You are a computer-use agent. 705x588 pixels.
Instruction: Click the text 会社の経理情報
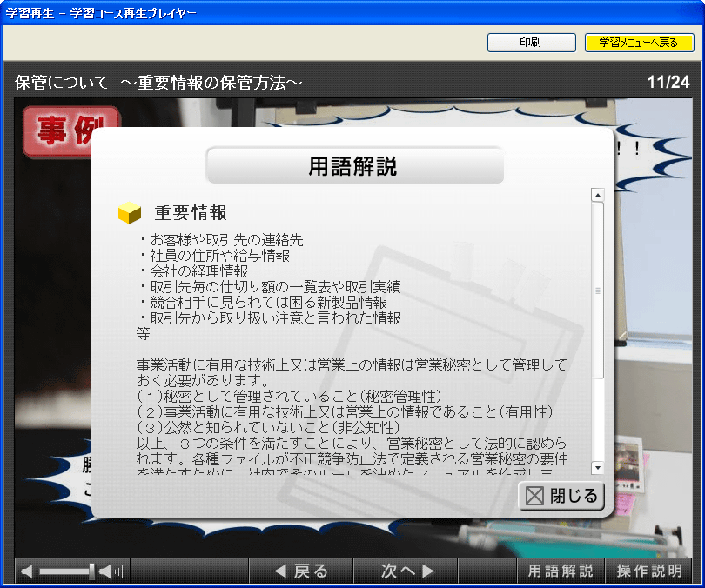(199, 271)
